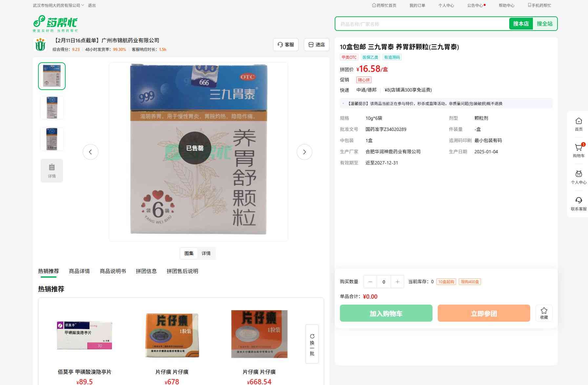Decrease purchase quantity with minus button
The width and height of the screenshot is (588, 385).
pos(370,282)
